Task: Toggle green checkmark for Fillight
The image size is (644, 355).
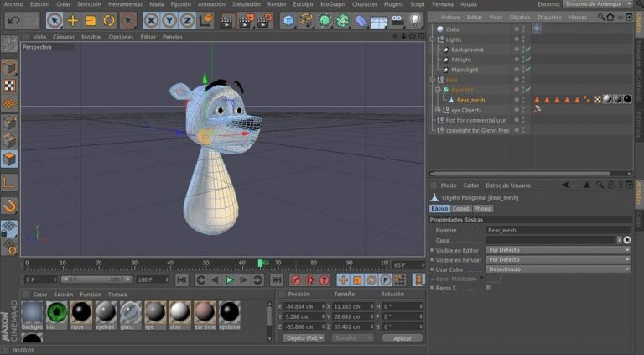Action: pyautogui.click(x=528, y=60)
